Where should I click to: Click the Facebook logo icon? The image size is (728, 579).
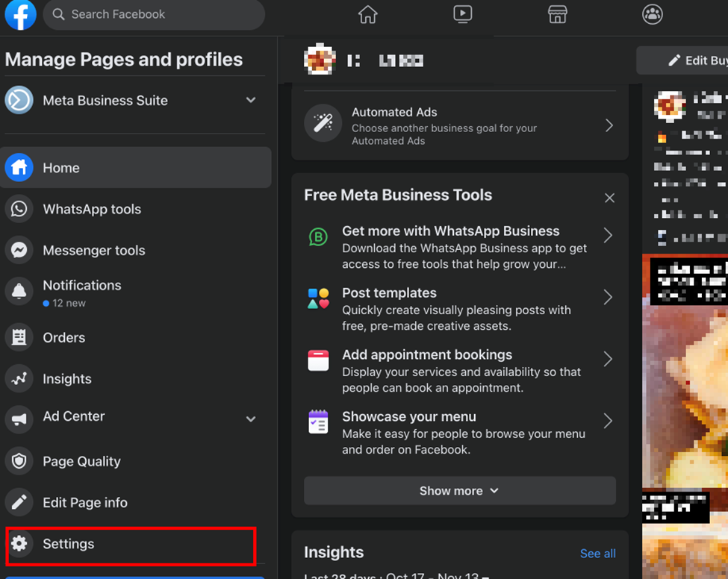20,15
